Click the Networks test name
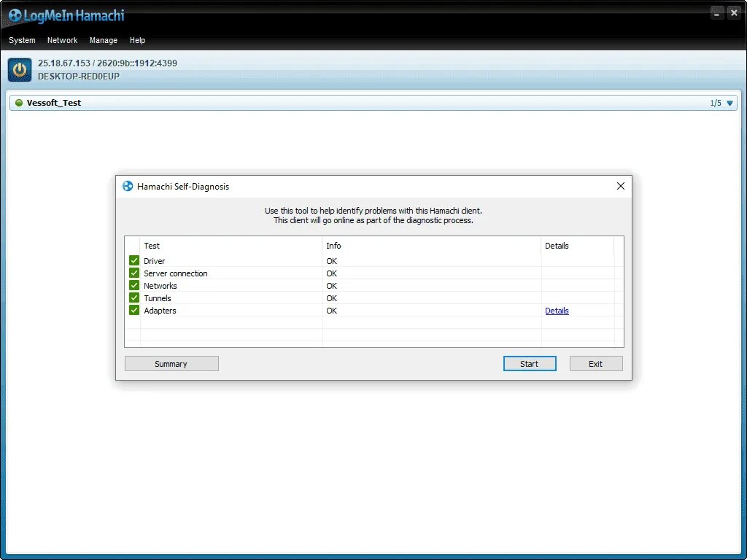The width and height of the screenshot is (747, 560). [x=160, y=286]
